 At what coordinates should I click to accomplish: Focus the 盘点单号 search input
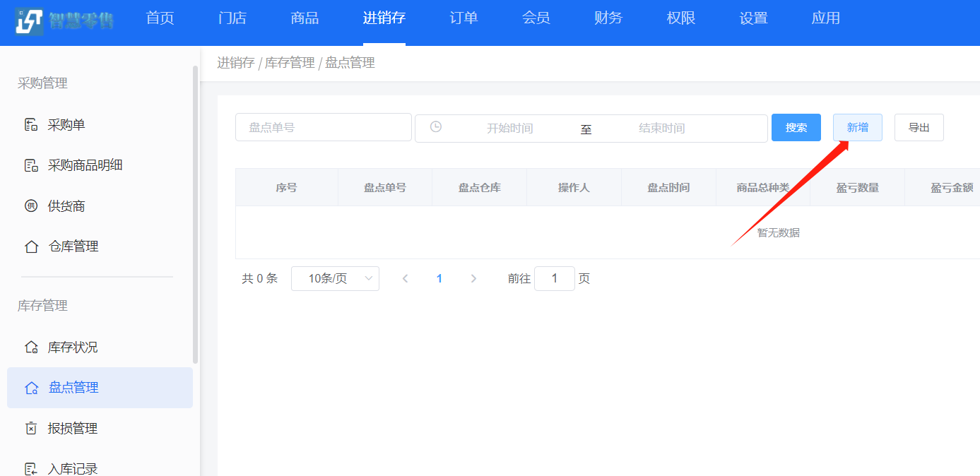point(323,128)
